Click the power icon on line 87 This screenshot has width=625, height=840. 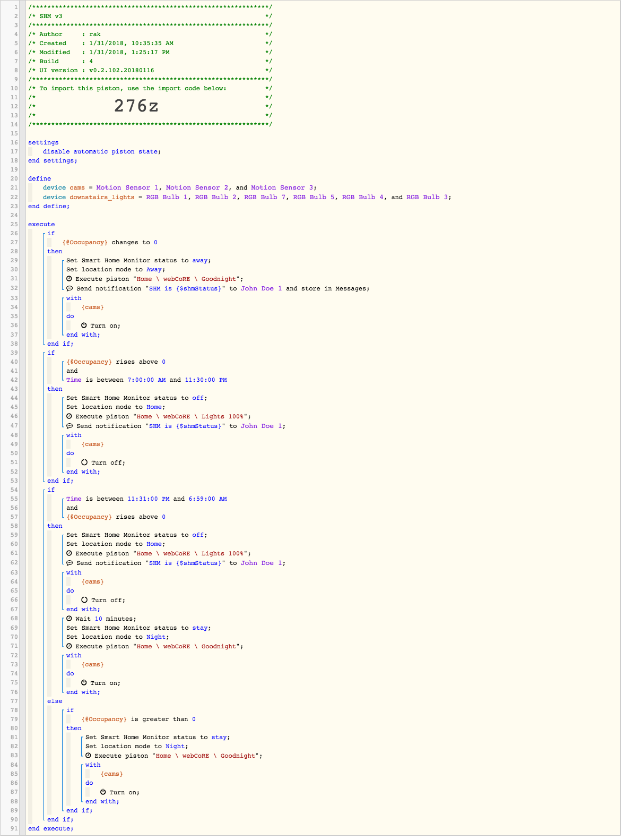tap(103, 792)
